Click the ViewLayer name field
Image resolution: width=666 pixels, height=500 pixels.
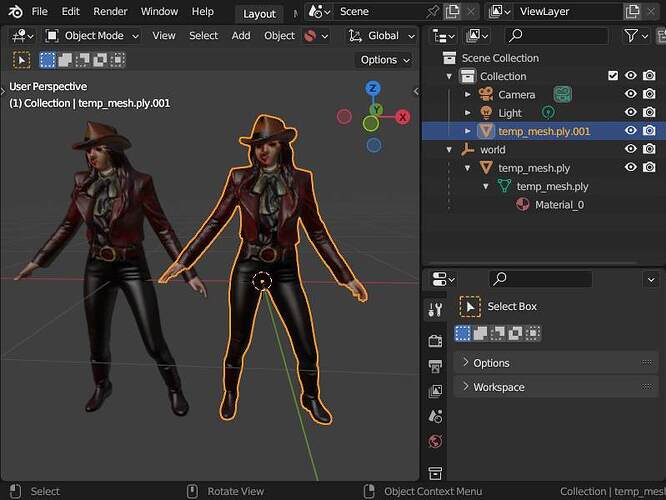coord(569,12)
